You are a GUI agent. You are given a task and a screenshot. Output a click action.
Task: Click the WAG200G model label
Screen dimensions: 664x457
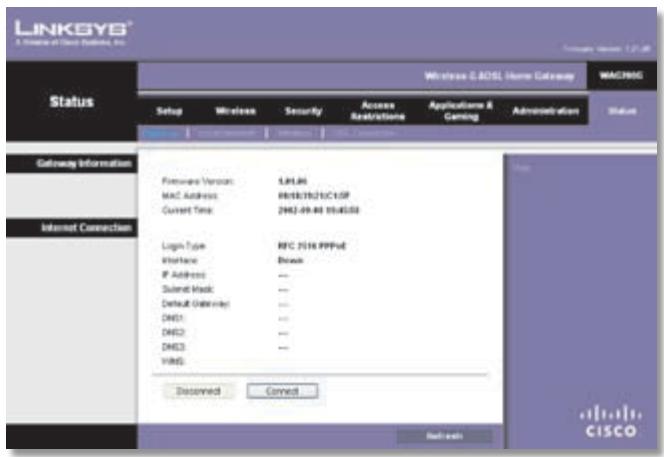coord(621,76)
